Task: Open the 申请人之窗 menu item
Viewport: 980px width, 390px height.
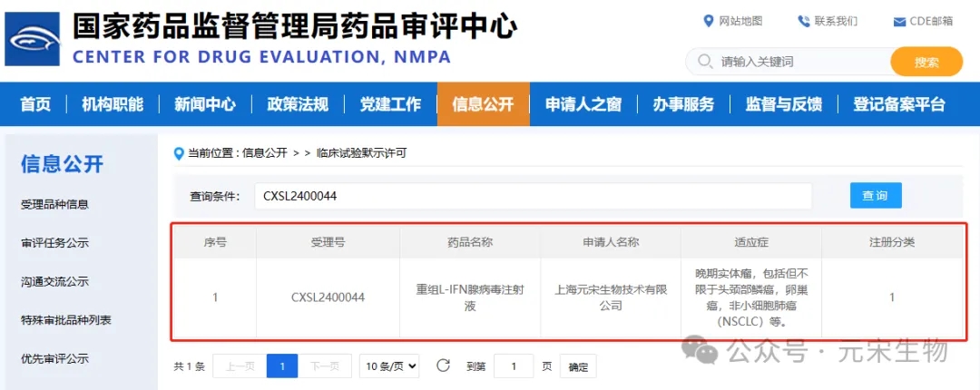Action: coord(583,104)
